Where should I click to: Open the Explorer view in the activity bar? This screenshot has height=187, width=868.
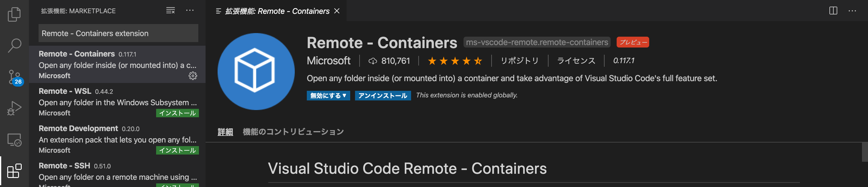[14, 14]
